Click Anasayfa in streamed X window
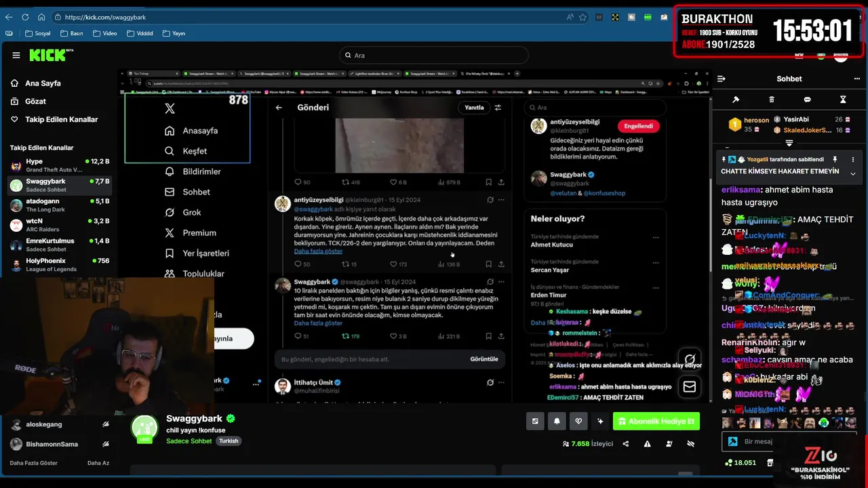The width and height of the screenshot is (868, 488). point(191,131)
